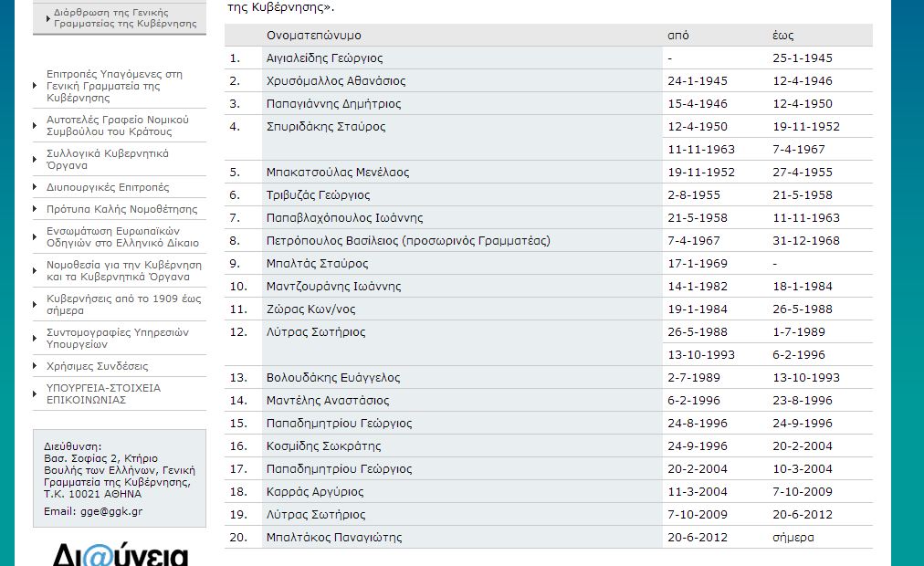Image resolution: width=924 pixels, height=566 pixels.
Task: Open Κυβερνήσεις από το 1909 έως σήμερα
Action: (123, 305)
